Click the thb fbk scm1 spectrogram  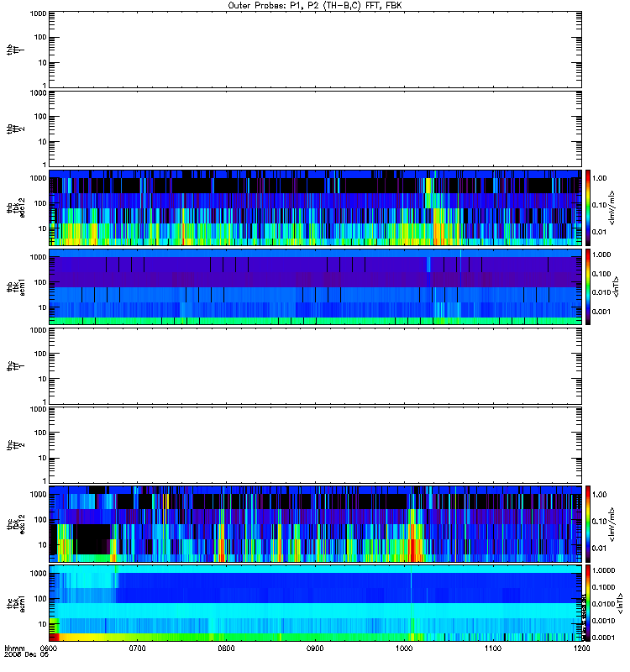click(316, 286)
